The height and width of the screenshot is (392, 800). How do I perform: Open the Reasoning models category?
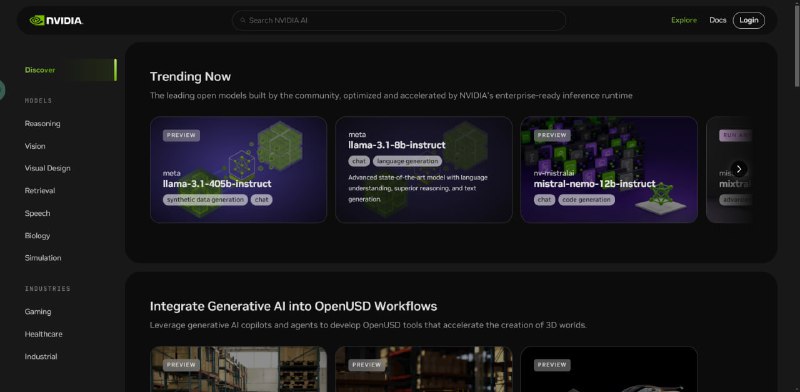pyautogui.click(x=42, y=124)
